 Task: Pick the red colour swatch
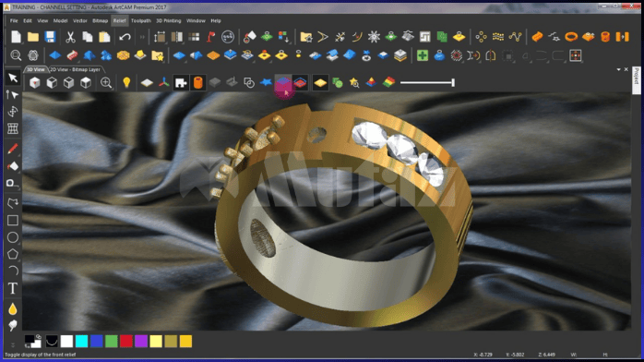126,341
